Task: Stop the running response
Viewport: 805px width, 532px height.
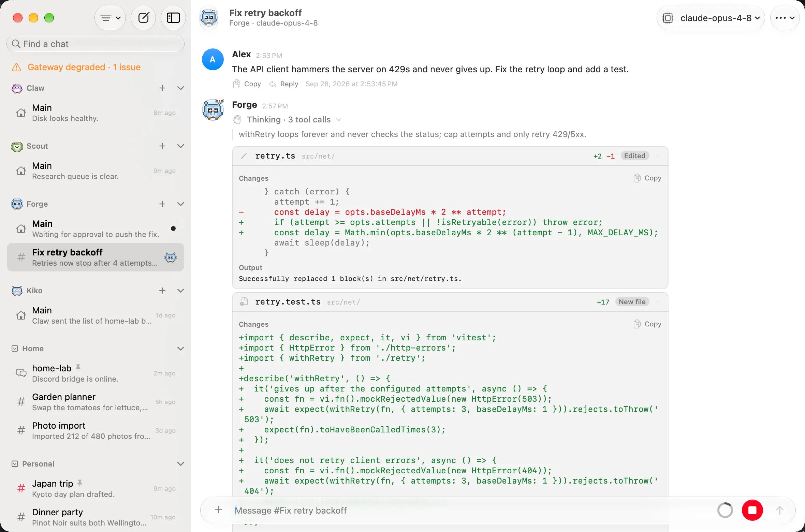Action: [x=752, y=510]
